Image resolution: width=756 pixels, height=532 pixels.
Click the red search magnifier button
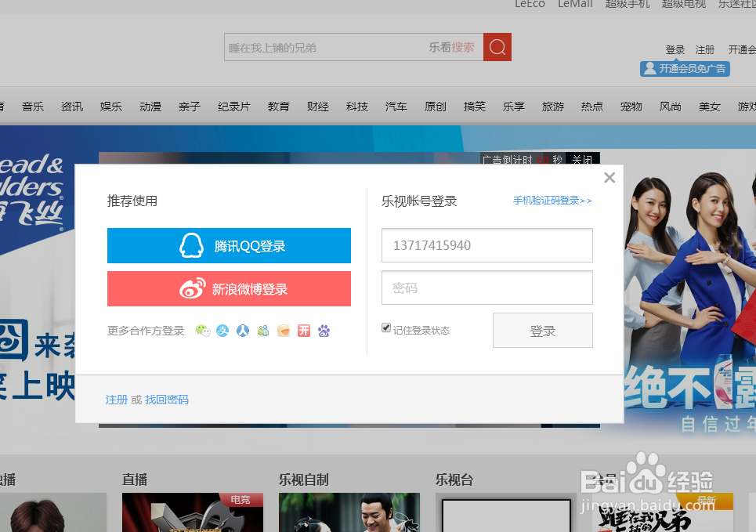(x=497, y=47)
